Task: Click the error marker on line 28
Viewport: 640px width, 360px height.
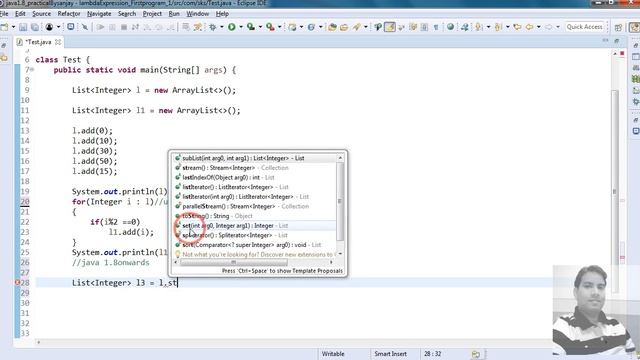Action: click(18, 282)
